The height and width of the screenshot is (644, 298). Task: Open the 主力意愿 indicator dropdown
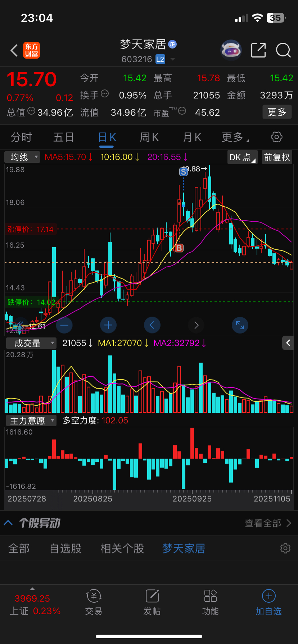(x=31, y=420)
